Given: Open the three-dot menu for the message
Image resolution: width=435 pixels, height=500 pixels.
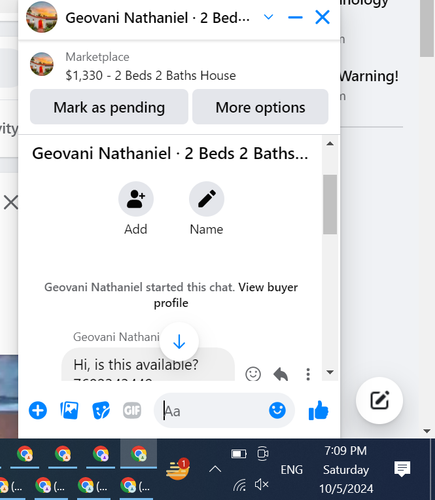Looking at the screenshot, I should [308, 374].
